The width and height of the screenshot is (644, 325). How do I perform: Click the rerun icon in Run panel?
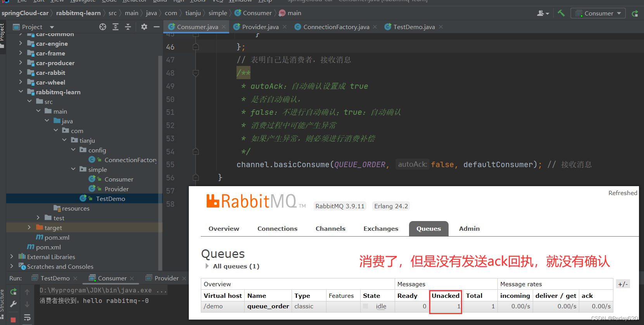(x=13, y=292)
